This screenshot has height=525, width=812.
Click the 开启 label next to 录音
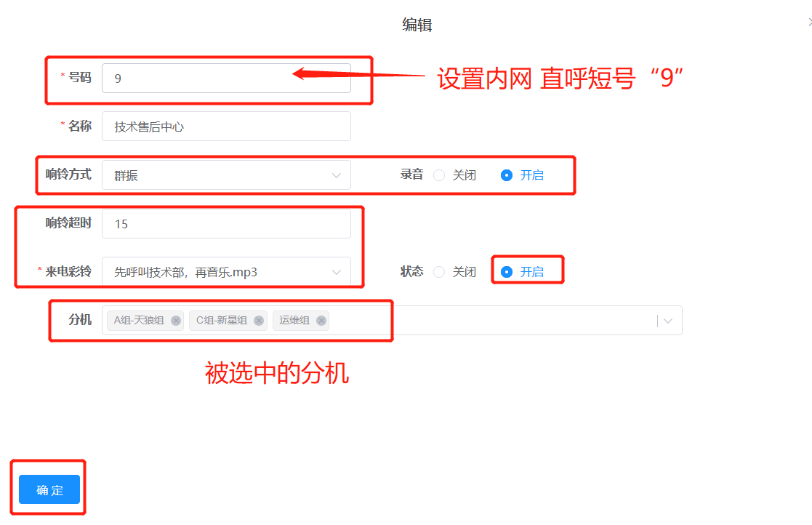(x=532, y=175)
